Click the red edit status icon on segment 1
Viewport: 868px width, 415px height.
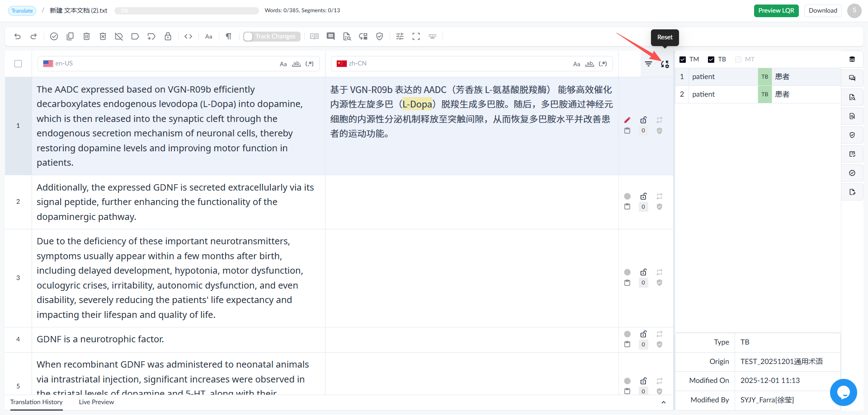[627, 120]
